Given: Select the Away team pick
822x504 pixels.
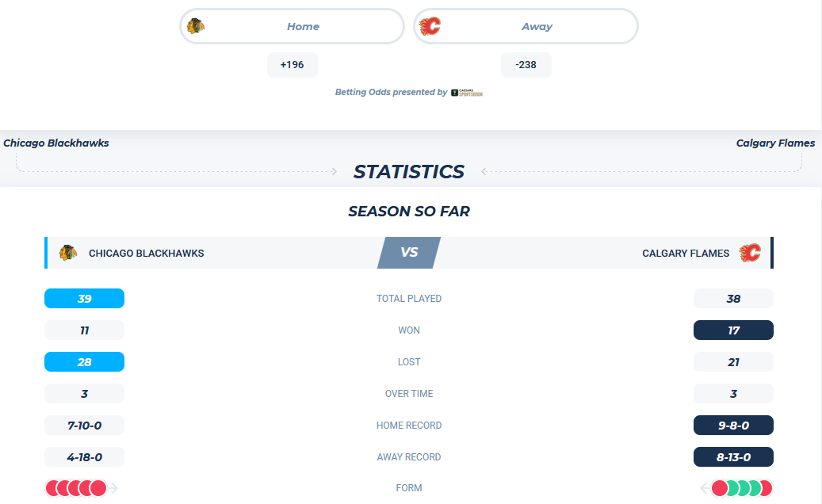Looking at the screenshot, I should pyautogui.click(x=526, y=26).
